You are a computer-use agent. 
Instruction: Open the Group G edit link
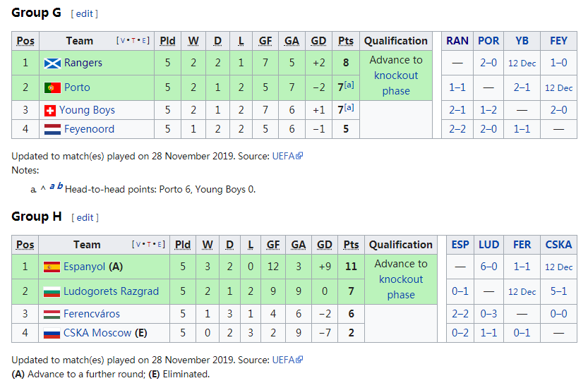pos(85,14)
